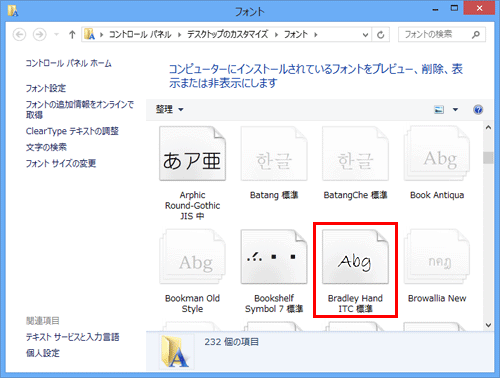Screen dimensions: 500x378
Task: Click the scrollbar up arrow
Action: point(488,127)
